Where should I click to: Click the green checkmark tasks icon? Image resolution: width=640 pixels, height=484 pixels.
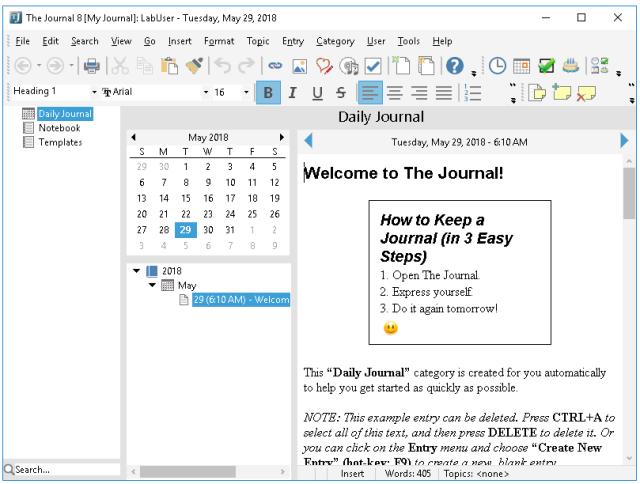click(546, 66)
